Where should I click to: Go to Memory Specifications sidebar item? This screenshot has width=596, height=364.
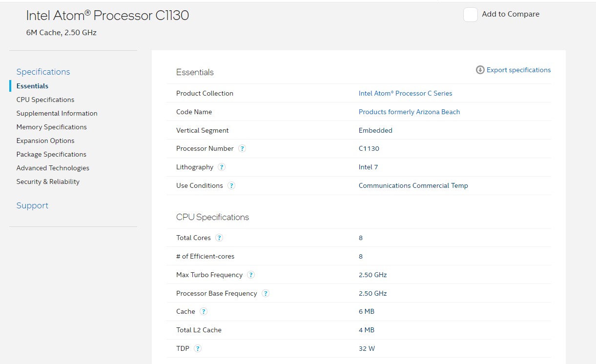point(51,127)
